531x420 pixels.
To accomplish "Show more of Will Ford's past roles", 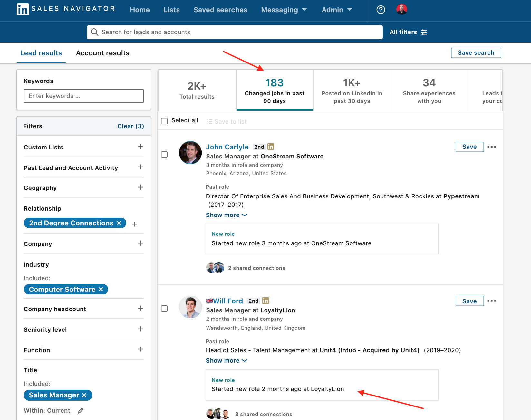I will click(227, 360).
